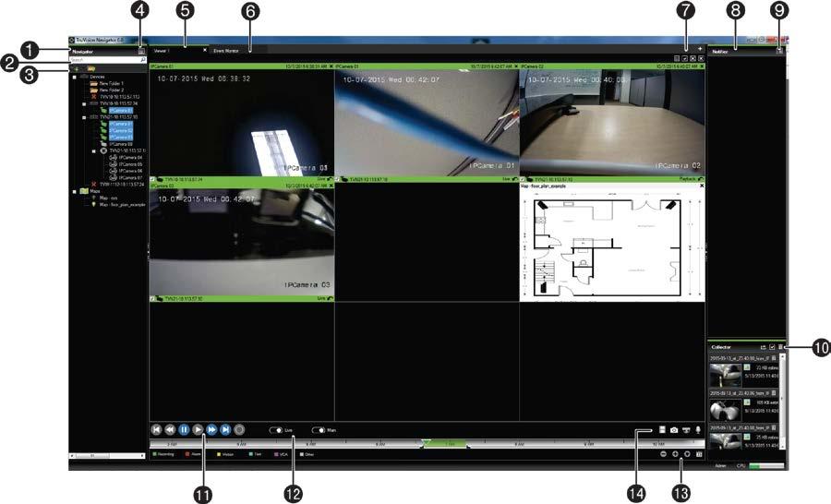Click the bookmark/save video icon
The image size is (831, 504).
662,430
